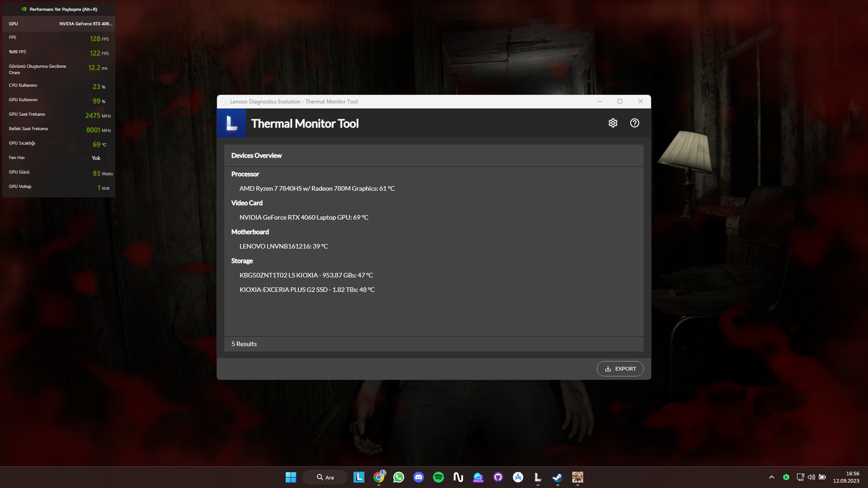
Task: Click the taskbar search box Ara
Action: click(x=325, y=477)
